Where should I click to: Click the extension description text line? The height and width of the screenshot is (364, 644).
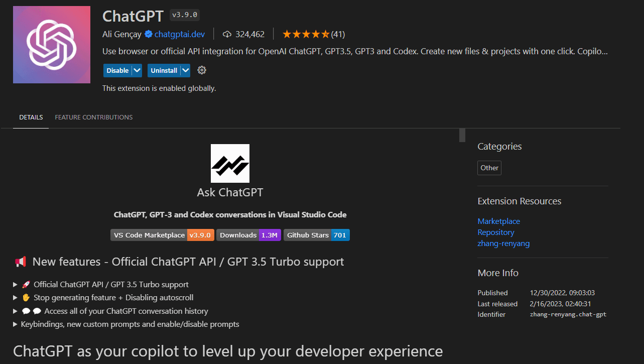355,51
